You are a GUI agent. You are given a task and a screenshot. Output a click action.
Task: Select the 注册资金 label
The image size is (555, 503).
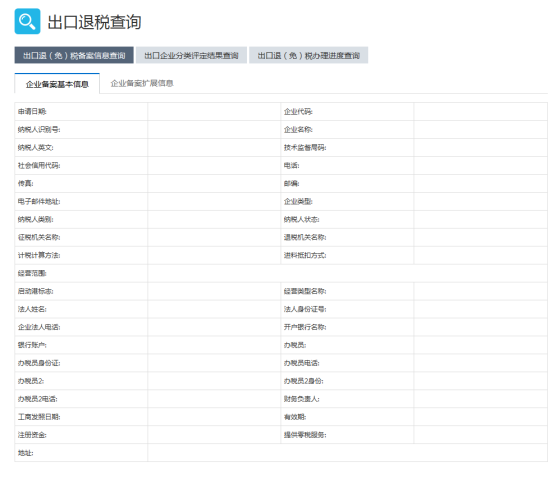(x=32, y=435)
